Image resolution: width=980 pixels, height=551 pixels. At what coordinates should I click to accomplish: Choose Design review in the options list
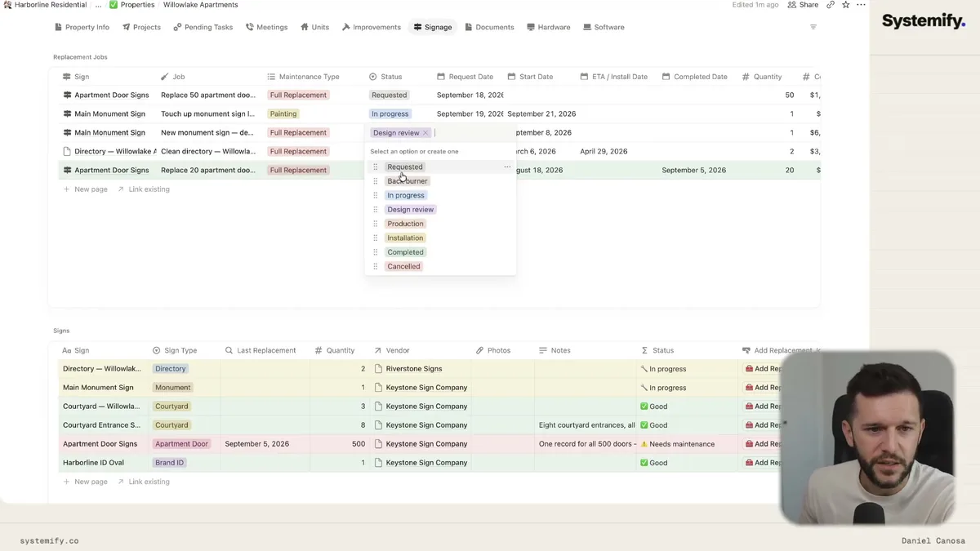pyautogui.click(x=411, y=210)
